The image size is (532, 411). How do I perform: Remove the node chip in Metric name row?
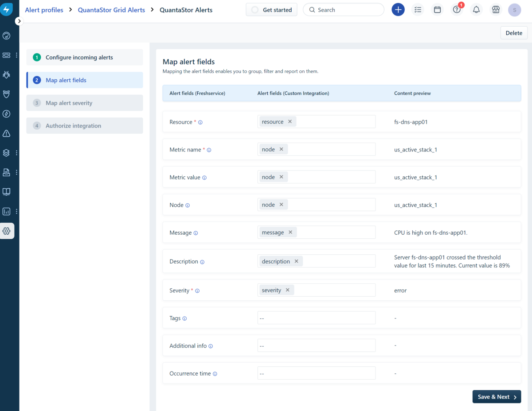pos(281,149)
